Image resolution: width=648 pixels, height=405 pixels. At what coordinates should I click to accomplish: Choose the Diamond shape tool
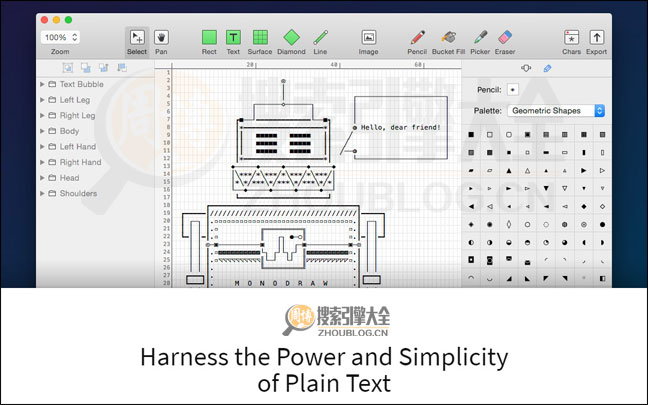point(291,42)
